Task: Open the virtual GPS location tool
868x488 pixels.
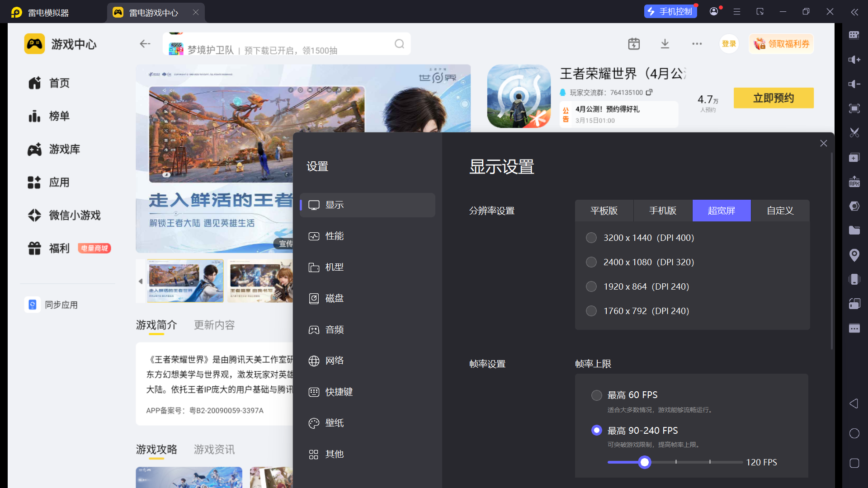Action: tap(854, 255)
